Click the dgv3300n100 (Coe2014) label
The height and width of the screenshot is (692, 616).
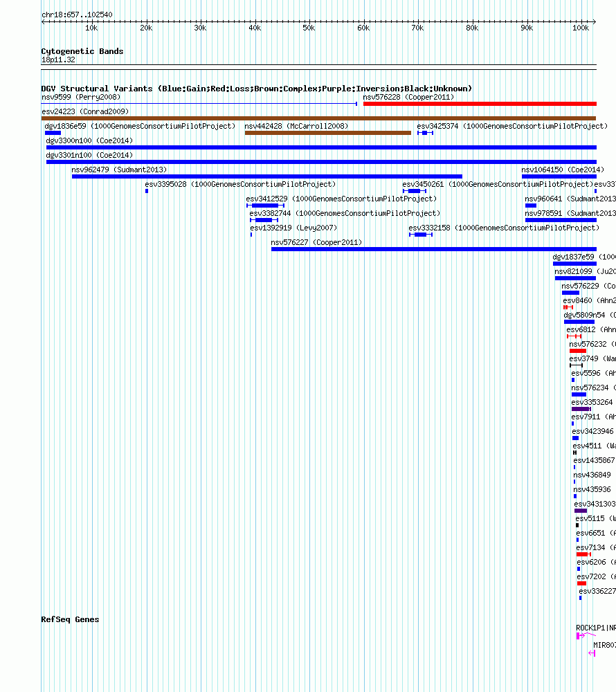(x=89, y=140)
